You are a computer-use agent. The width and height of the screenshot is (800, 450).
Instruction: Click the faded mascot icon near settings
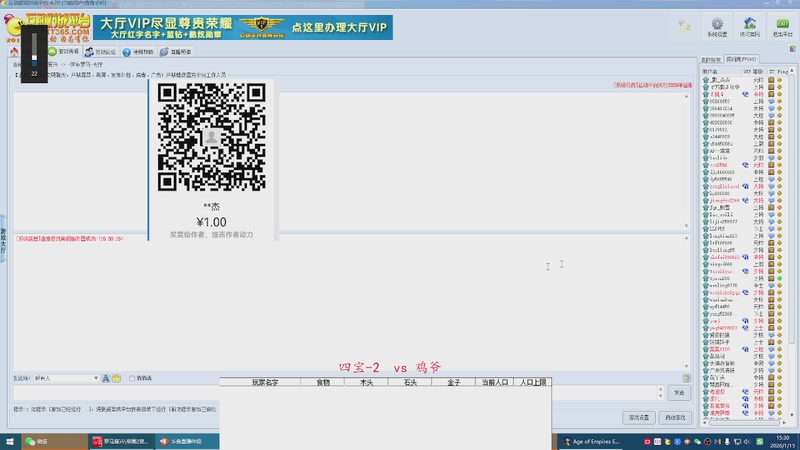(x=685, y=26)
